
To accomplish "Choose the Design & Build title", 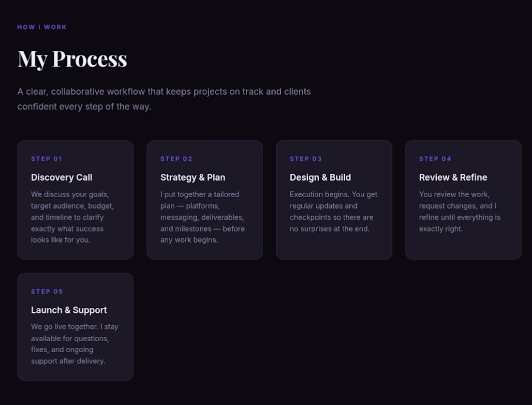I will pos(320,177).
